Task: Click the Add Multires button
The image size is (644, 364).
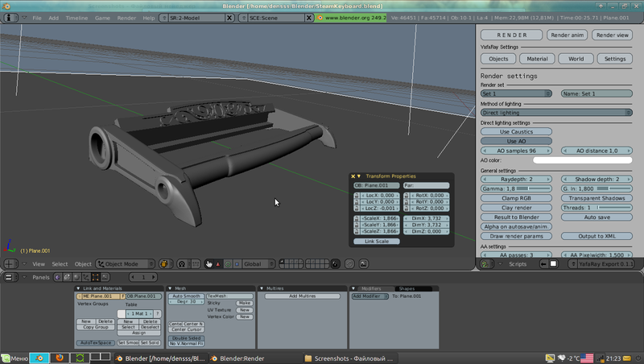Action: coord(302,296)
